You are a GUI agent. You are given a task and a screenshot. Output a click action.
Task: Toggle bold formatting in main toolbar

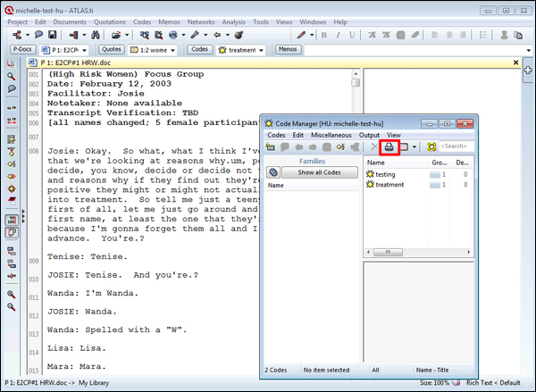click(324, 35)
